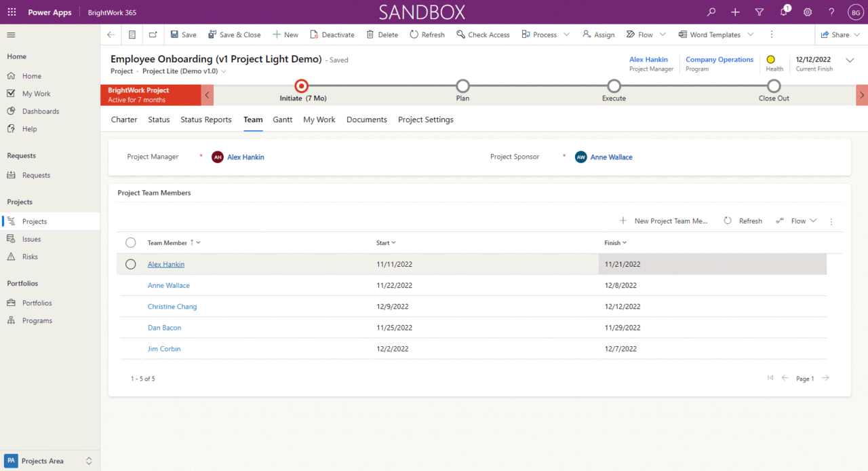Open the Status Reports tab
Image resolution: width=868 pixels, height=471 pixels.
206,119
